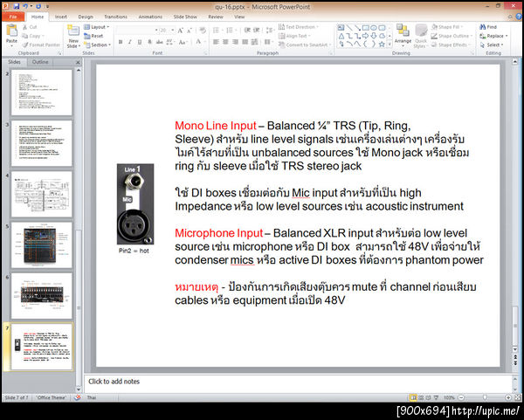
Task: Pick the five-point star shape
Action: pos(382,45)
